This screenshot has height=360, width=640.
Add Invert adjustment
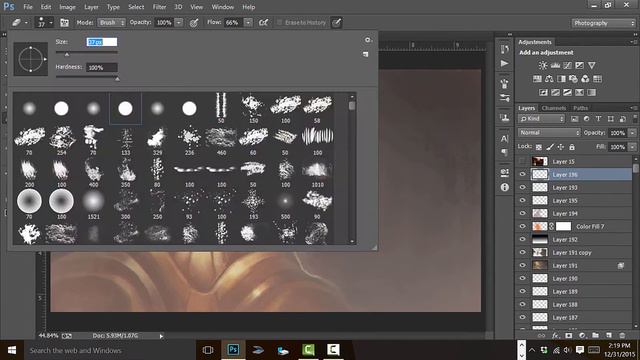click(x=543, y=93)
